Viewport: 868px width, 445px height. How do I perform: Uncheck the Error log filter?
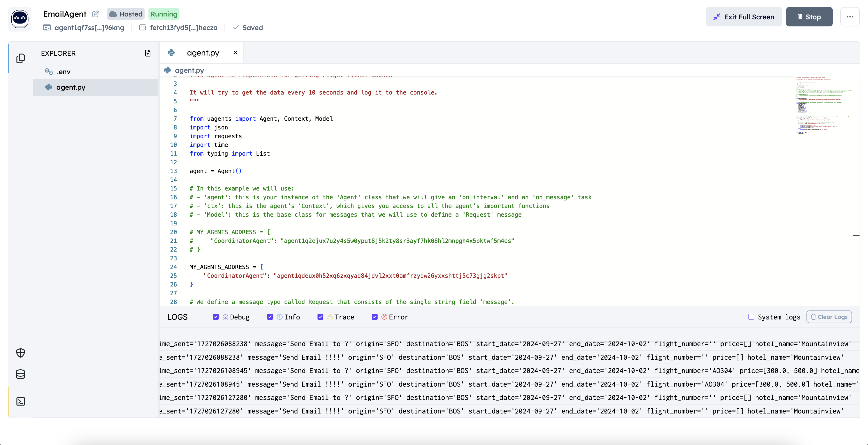click(x=374, y=317)
